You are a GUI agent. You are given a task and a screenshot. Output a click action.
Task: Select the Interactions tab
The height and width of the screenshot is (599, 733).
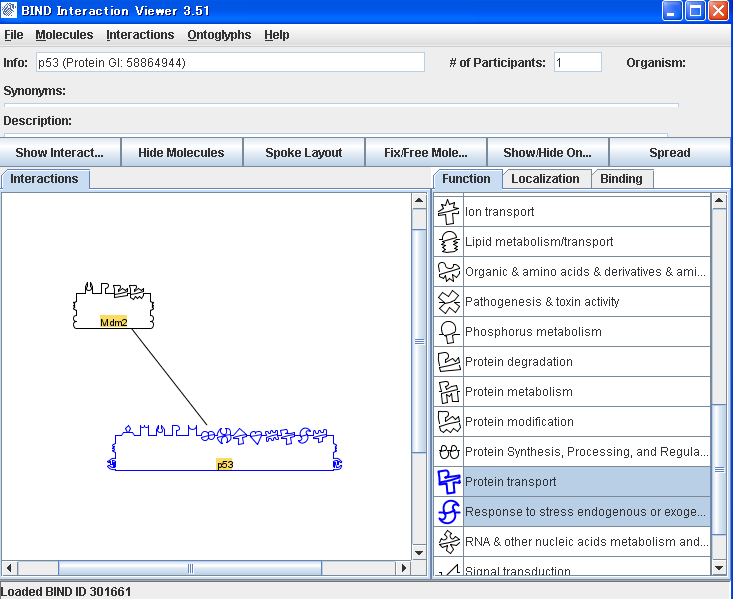coord(44,179)
